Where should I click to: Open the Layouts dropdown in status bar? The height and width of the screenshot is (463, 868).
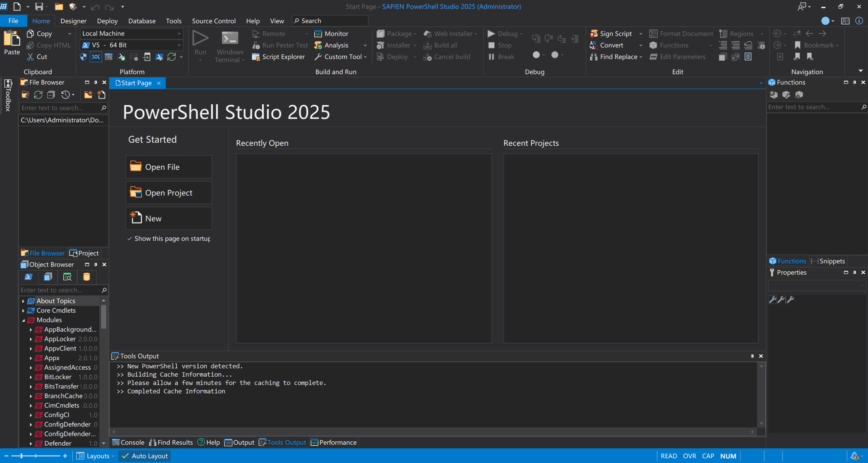(95, 456)
